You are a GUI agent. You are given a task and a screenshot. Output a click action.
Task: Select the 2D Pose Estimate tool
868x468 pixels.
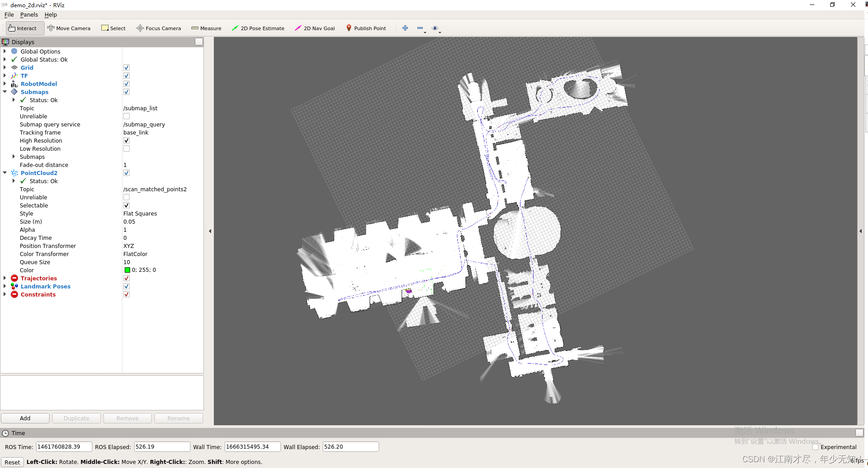tap(258, 28)
